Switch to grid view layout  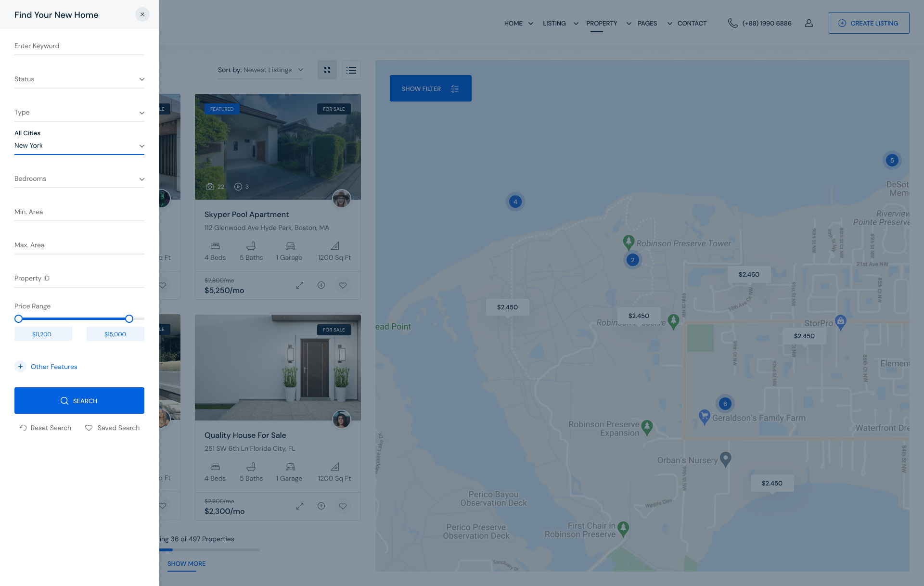(x=327, y=70)
